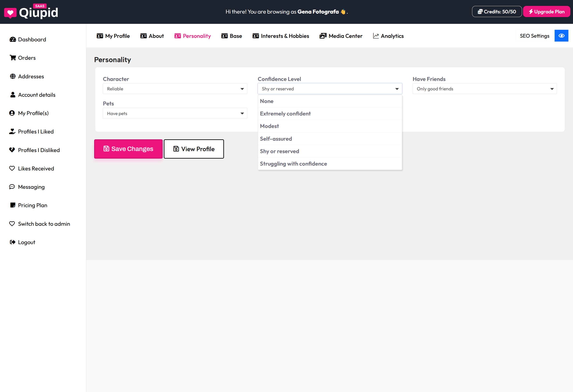
Task: Click the Dashboard gauge icon in sidebar
Action: coord(12,39)
